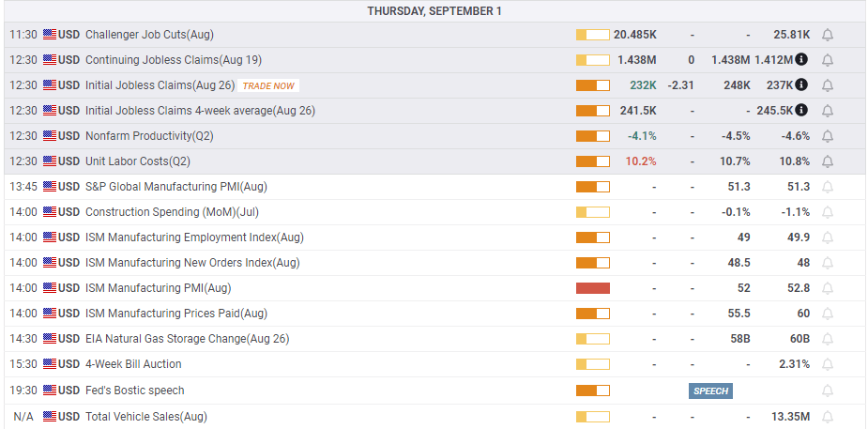The image size is (868, 429).
Task: Click the bell icon for Challenger Job Cuts
Action: [827, 35]
